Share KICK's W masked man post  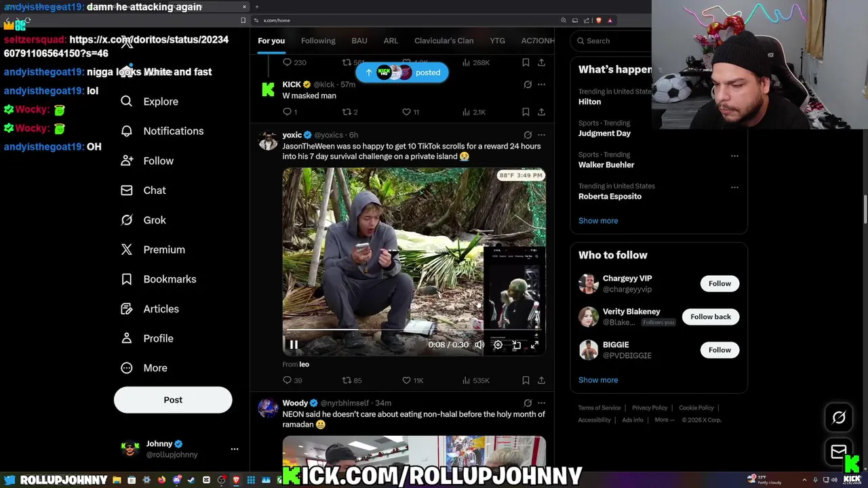541,112
